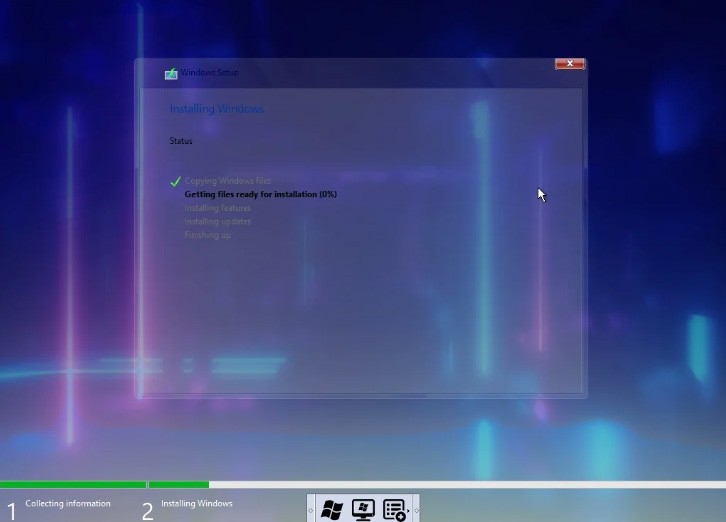Select the 'Installing features' status line

pyautogui.click(x=217, y=208)
